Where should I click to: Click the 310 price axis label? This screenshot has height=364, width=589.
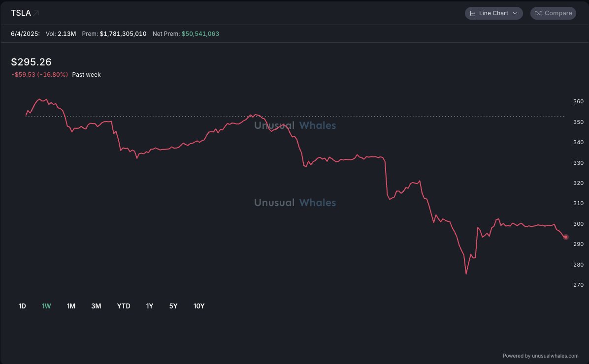tap(579, 203)
